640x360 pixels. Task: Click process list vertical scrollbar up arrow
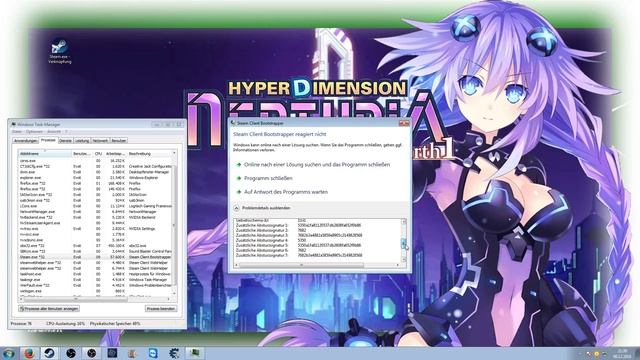coord(174,153)
